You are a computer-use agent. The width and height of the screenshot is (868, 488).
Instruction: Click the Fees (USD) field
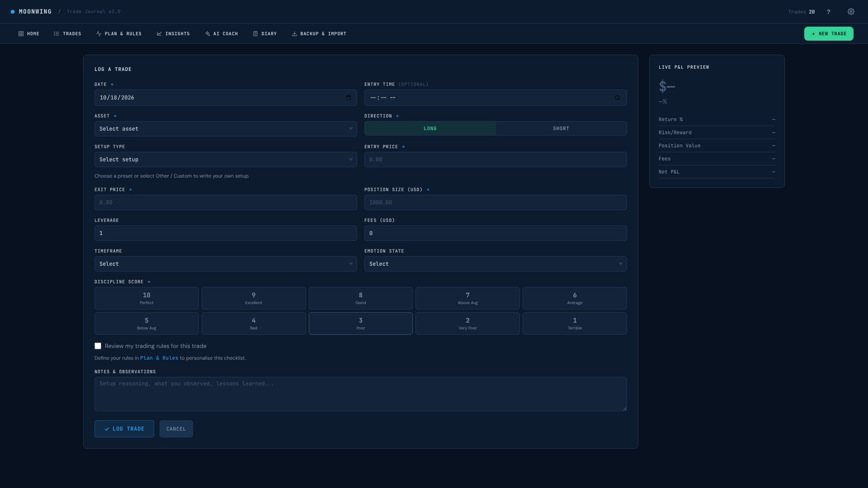(495, 233)
